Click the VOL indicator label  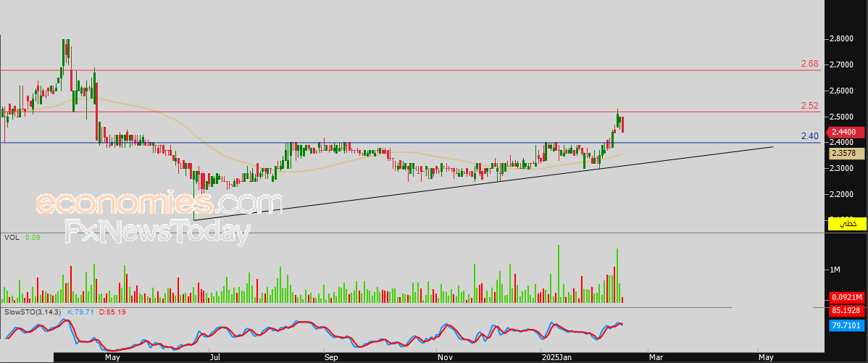(x=12, y=238)
